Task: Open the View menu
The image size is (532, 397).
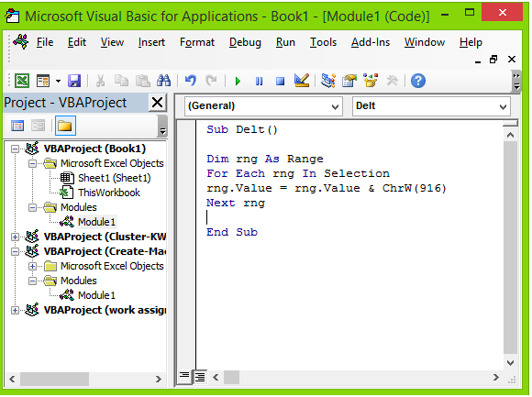Action: click(112, 42)
